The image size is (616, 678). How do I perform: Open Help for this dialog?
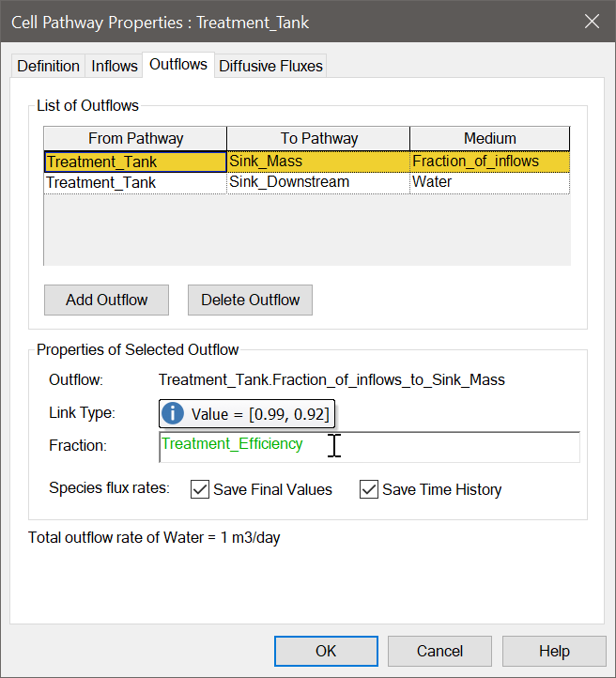pos(554,651)
